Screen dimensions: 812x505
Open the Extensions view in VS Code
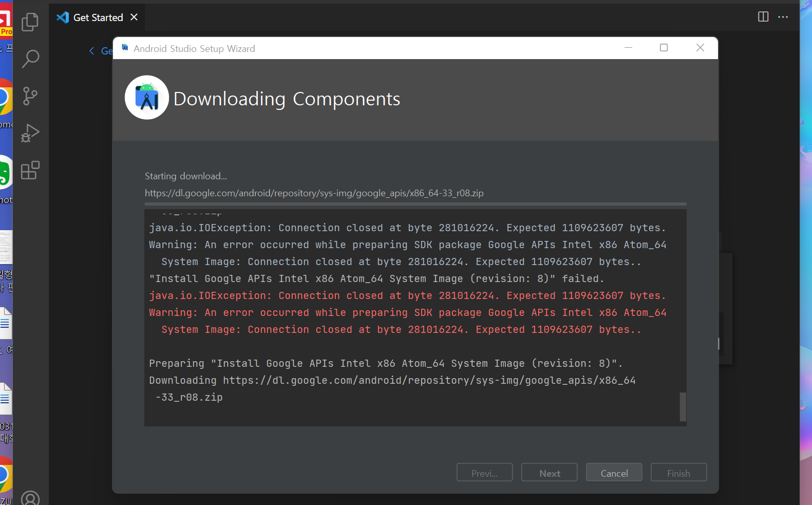click(x=30, y=170)
